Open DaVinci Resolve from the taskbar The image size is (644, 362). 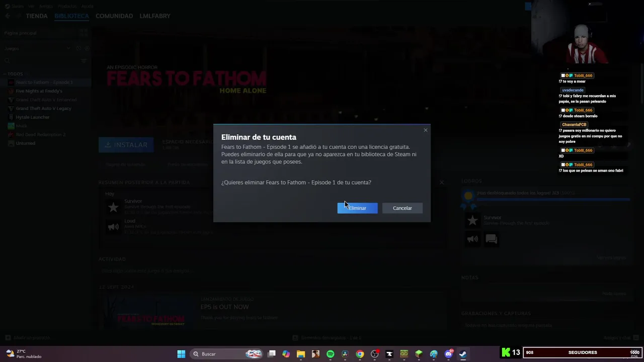click(x=345, y=354)
